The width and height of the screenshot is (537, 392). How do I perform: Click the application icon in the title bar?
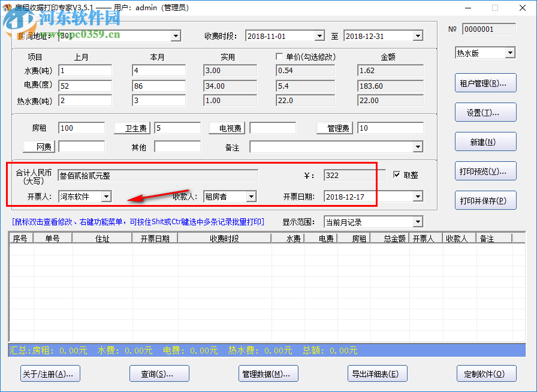point(8,8)
